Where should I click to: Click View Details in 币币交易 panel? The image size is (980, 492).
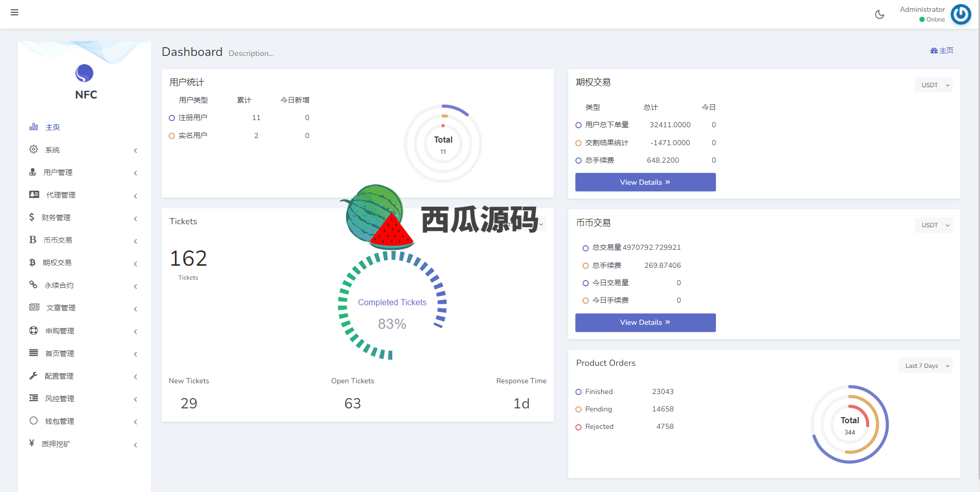click(x=645, y=322)
